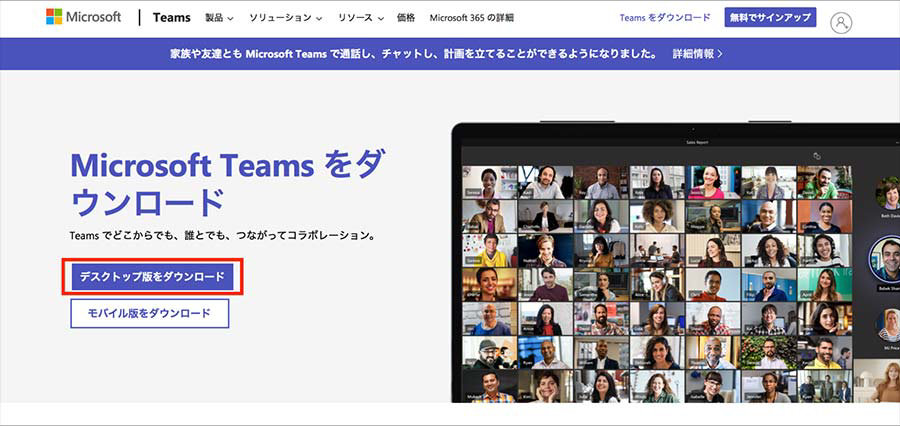
Task: Click the Microsoft Teams をダウンロード heading
Action: click(228, 183)
